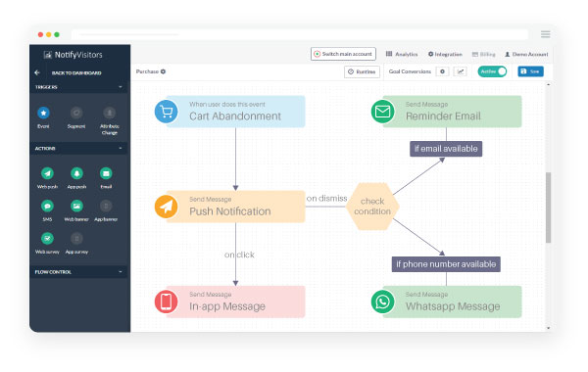Collapse the Actions section
The height and width of the screenshot is (372, 588).
click(x=121, y=149)
